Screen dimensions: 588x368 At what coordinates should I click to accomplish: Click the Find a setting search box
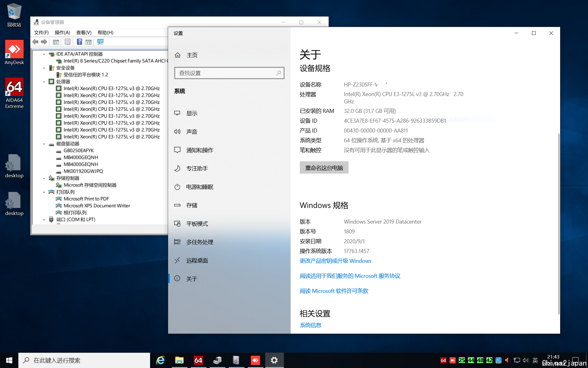pyautogui.click(x=229, y=73)
